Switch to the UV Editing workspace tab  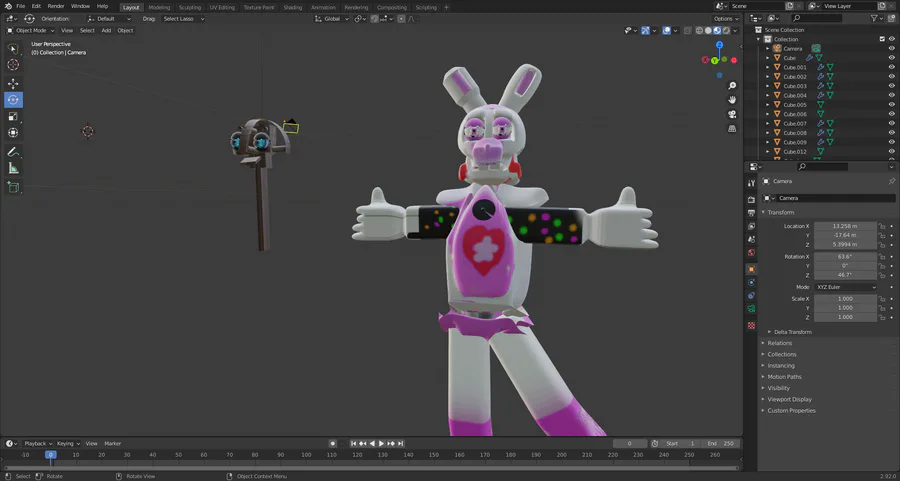point(222,7)
